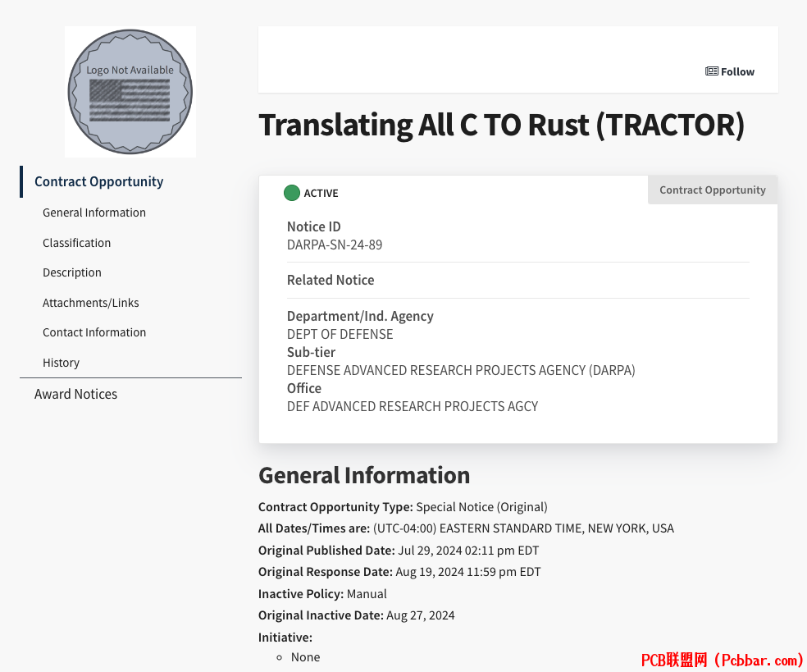Screen dimensions: 807x672
Task: Click the Translating All C TO Rust title
Action: tap(502, 126)
